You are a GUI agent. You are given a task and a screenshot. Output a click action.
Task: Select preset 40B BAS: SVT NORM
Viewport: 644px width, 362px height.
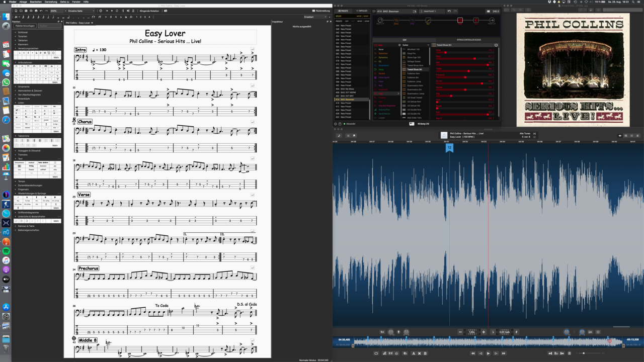point(352,93)
